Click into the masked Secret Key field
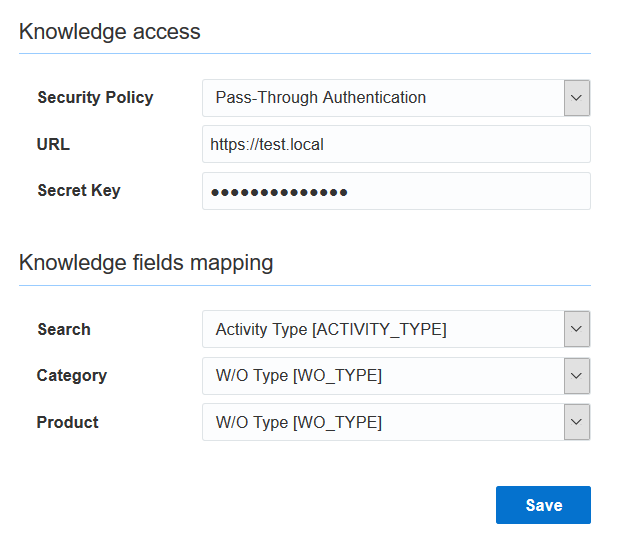Viewport: 622px width, 545px height. pos(396,191)
